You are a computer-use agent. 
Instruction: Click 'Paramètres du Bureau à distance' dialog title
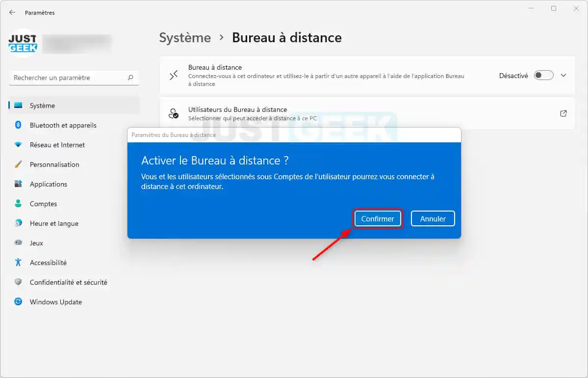coord(174,135)
